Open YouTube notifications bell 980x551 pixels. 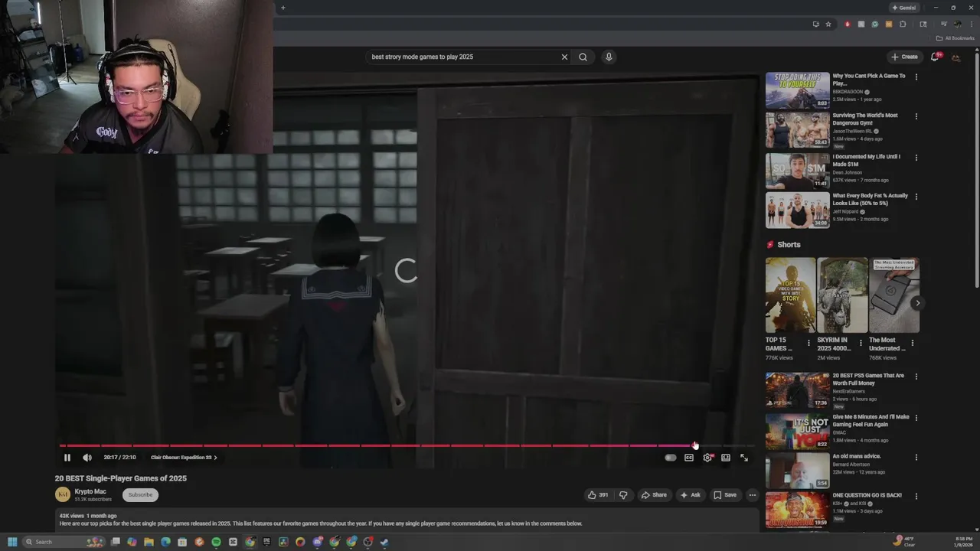pyautogui.click(x=935, y=57)
